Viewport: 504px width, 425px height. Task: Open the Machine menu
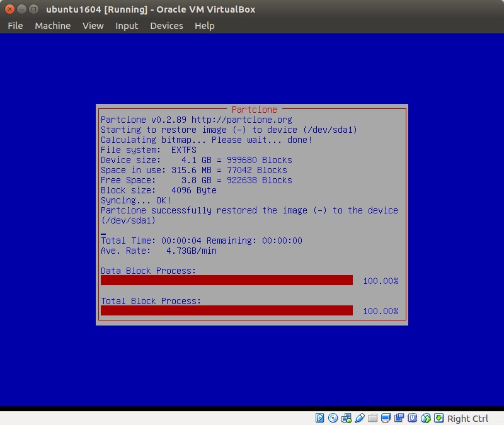point(53,26)
